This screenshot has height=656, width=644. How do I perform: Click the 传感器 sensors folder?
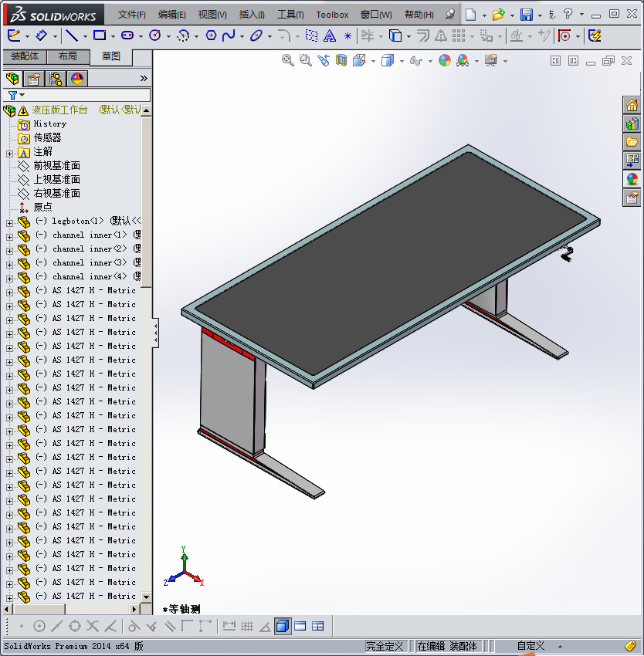pyautogui.click(x=47, y=137)
